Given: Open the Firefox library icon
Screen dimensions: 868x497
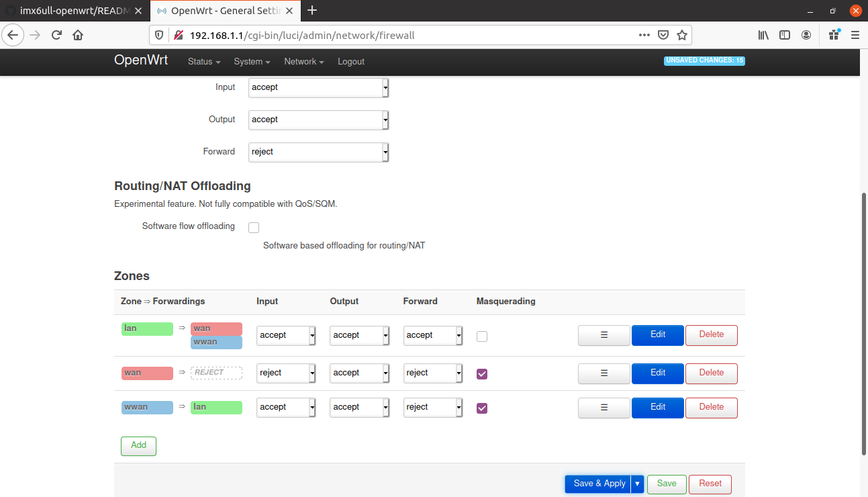Looking at the screenshot, I should click(x=763, y=35).
